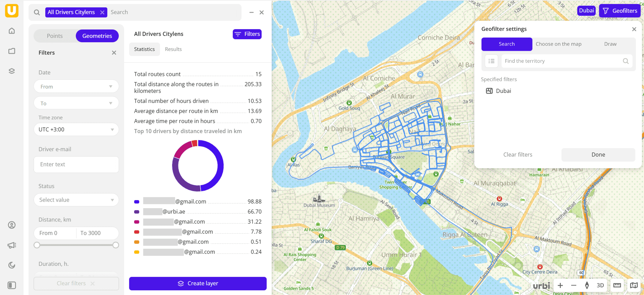644x295 pixels.
Task: Zoom in on the map with plus
Action: pos(560,286)
